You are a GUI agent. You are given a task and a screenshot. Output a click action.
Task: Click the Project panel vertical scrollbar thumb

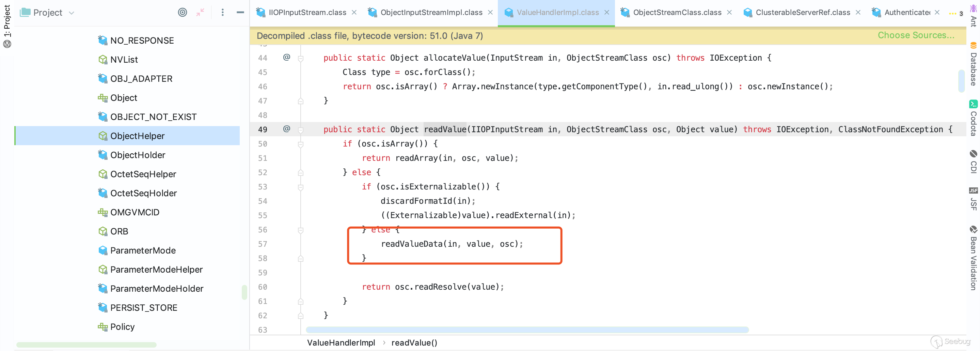tap(244, 292)
